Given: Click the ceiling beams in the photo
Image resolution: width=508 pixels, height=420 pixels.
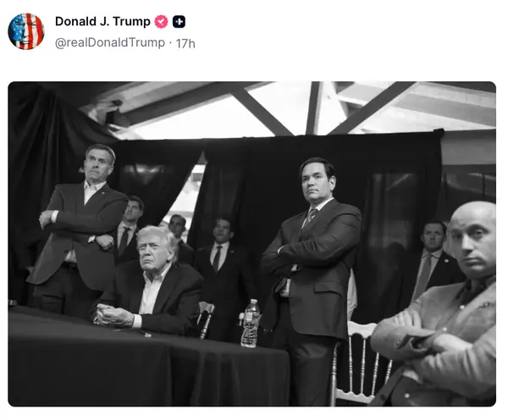Looking at the screenshot, I should pyautogui.click(x=291, y=108).
